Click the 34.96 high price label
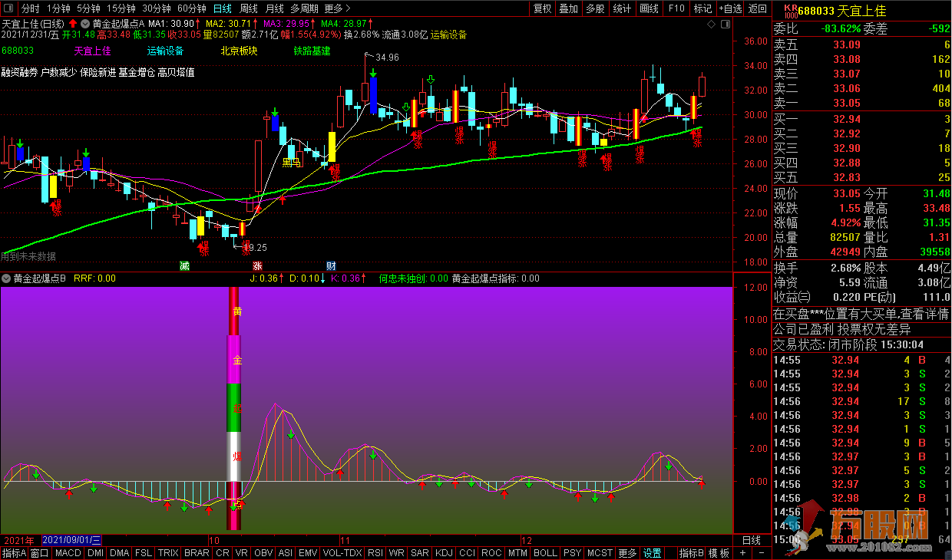The width and height of the screenshot is (952, 560). tap(387, 57)
